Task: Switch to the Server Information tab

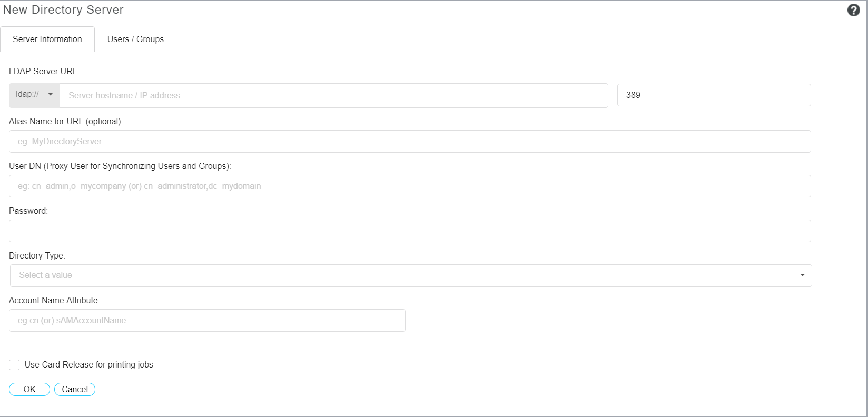Action: (x=47, y=39)
